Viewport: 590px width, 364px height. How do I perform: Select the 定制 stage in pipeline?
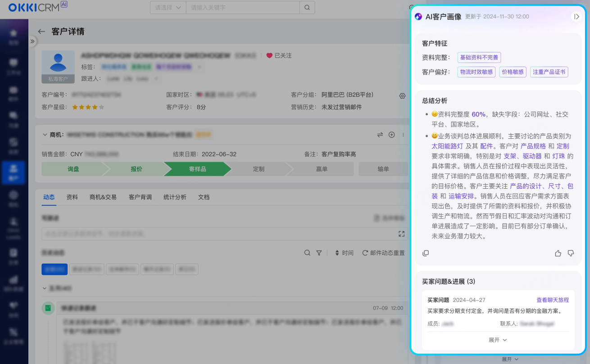pos(259,169)
